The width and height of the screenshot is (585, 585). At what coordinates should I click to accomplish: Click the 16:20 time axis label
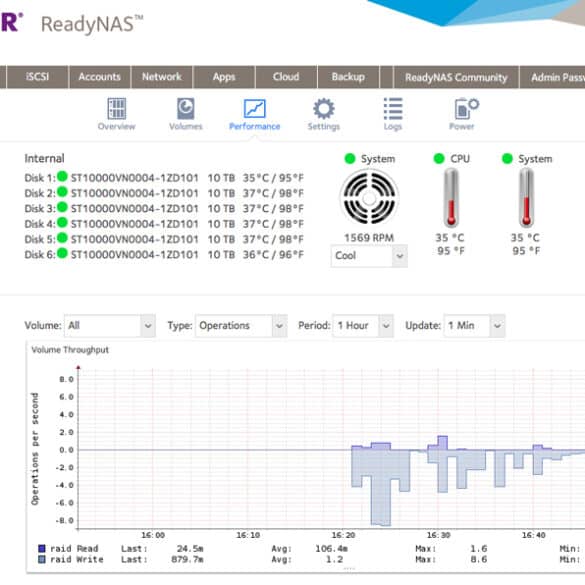click(x=344, y=535)
